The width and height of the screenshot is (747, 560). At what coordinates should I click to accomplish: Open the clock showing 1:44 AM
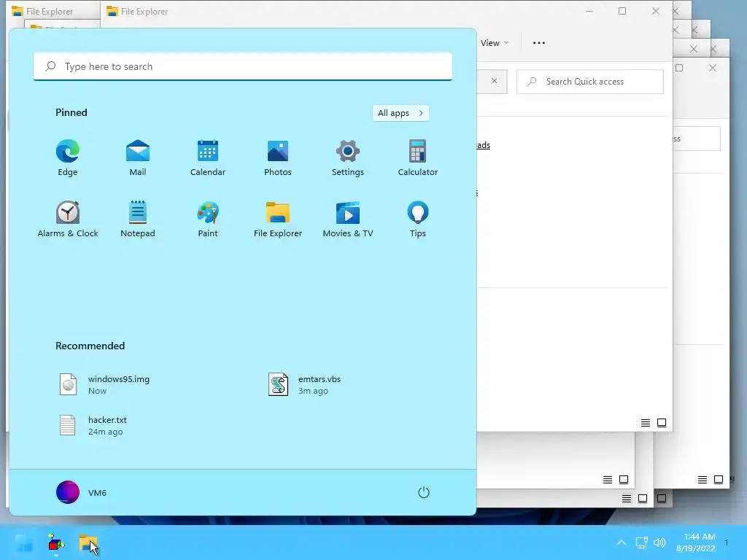pos(696,542)
